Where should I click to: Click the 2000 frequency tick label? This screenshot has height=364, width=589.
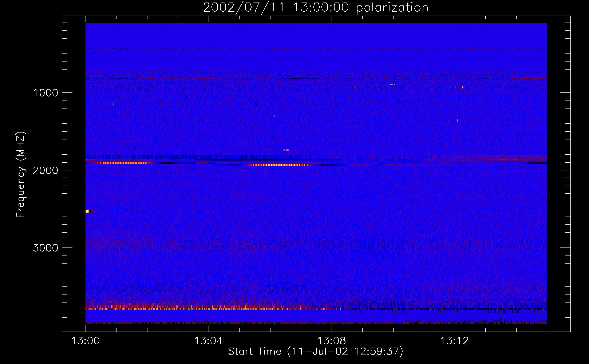pyautogui.click(x=46, y=170)
